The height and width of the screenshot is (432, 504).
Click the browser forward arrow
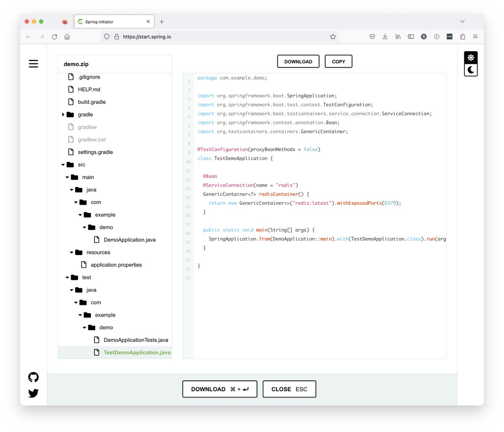click(x=42, y=37)
